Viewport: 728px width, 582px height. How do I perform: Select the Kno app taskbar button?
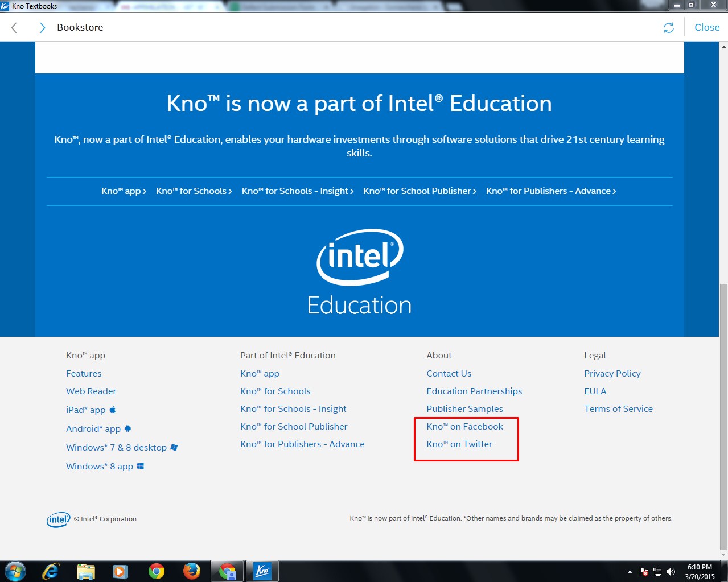coord(262,571)
